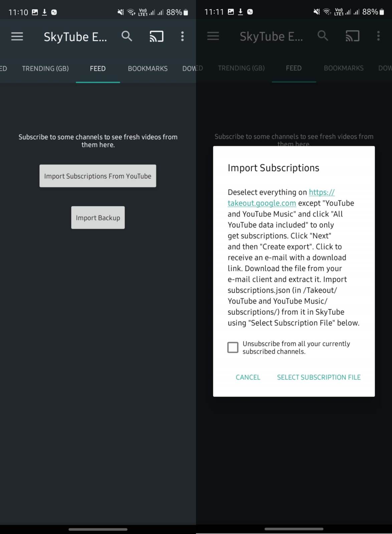Click the dimmed three-dot menu behind dialog
Viewport: 392px width, 534px height.
tap(378, 36)
